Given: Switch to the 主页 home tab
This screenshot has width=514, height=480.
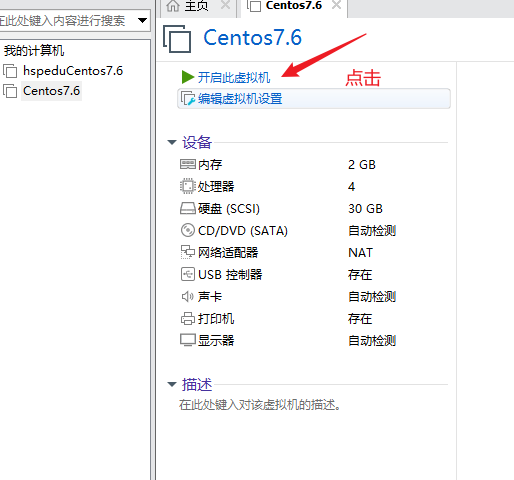Looking at the screenshot, I should coord(187,6).
